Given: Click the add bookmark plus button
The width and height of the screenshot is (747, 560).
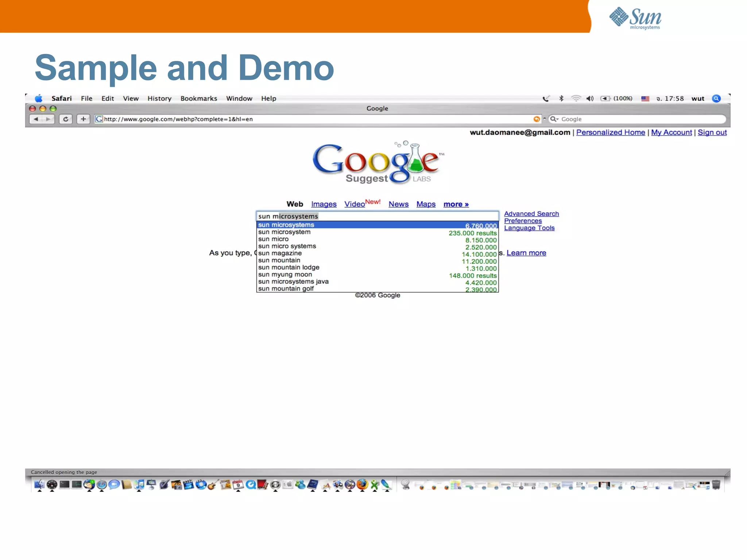Looking at the screenshot, I should pyautogui.click(x=83, y=119).
